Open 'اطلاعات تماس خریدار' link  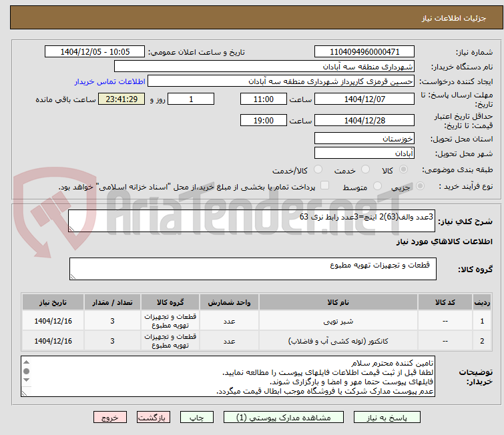click(110, 81)
